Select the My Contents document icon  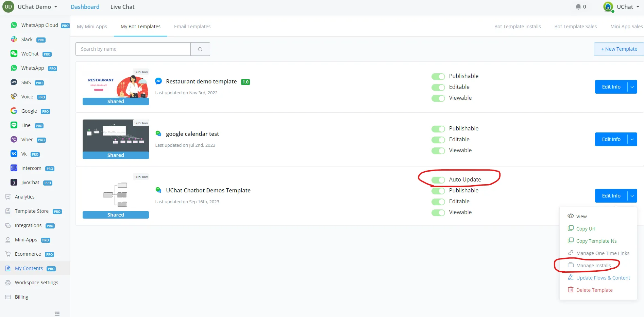pyautogui.click(x=8, y=268)
